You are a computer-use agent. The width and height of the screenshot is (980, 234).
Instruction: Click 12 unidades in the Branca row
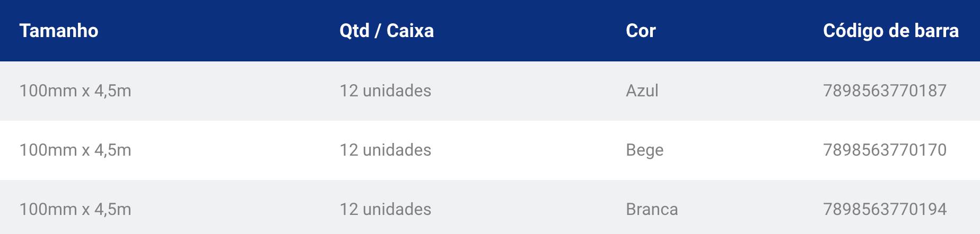[386, 209]
